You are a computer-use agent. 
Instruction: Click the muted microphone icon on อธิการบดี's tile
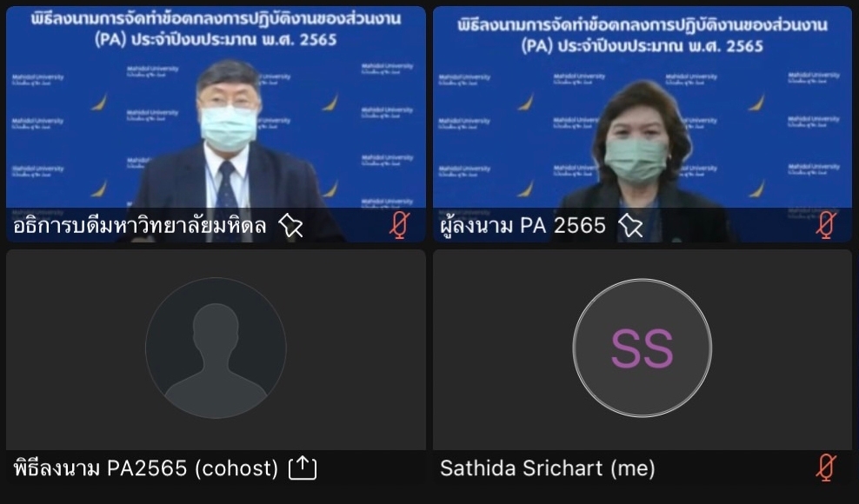(399, 224)
